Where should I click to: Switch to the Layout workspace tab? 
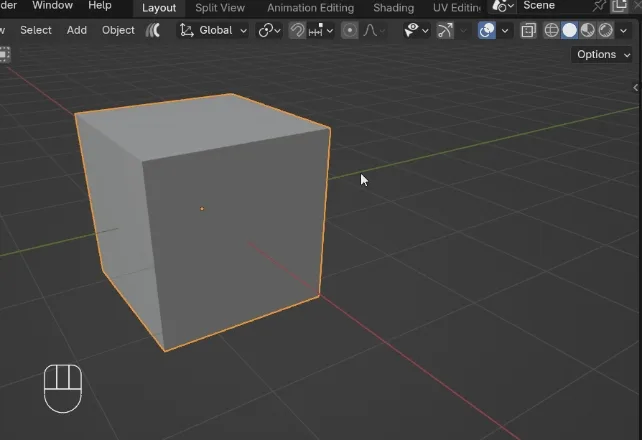159,8
